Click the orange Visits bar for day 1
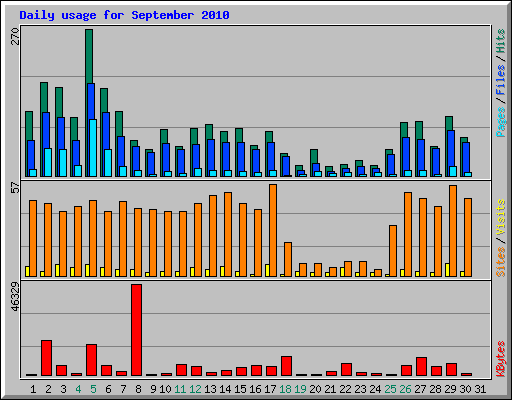 [33, 238]
